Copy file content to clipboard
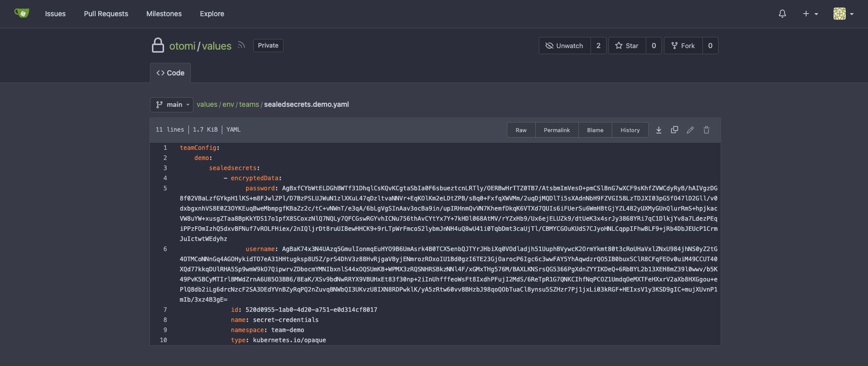Screen dimensions: 868x366 tap(674, 130)
